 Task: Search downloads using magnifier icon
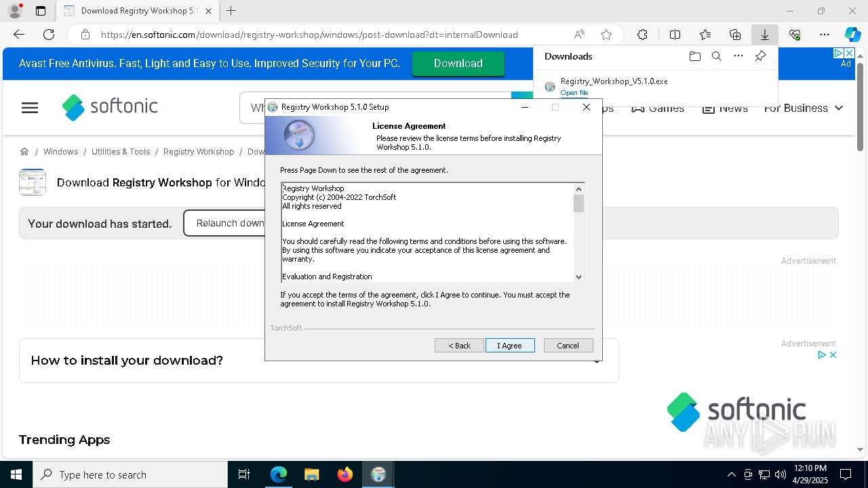tap(716, 56)
